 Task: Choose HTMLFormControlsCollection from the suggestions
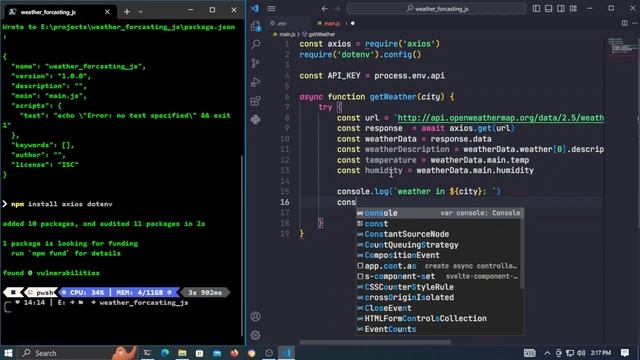[x=440, y=318]
